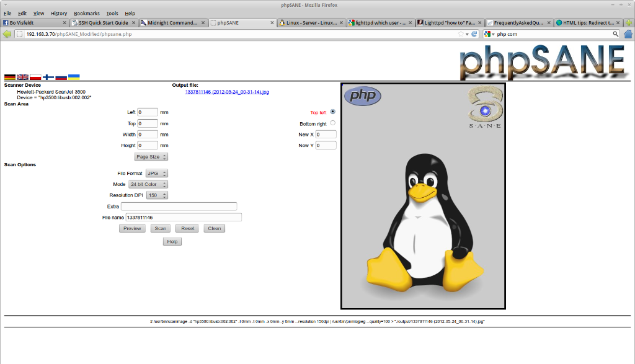Open the File Format JPG dropdown

157,173
